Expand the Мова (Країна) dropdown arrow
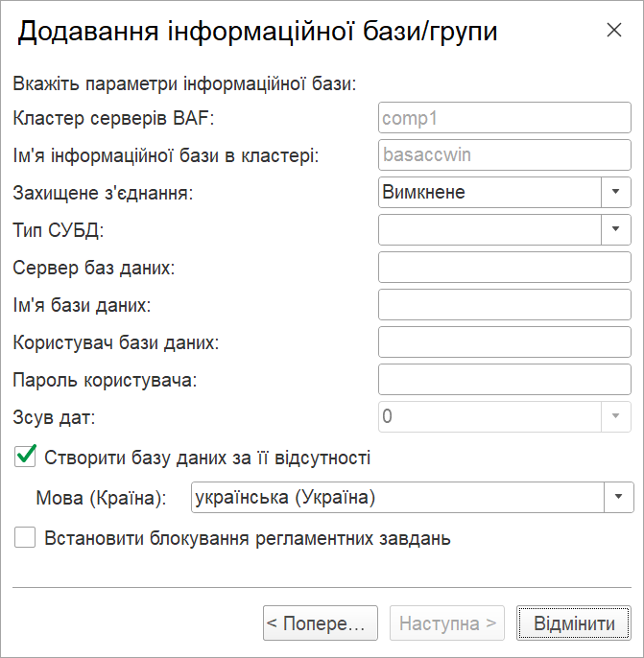 [x=618, y=497]
